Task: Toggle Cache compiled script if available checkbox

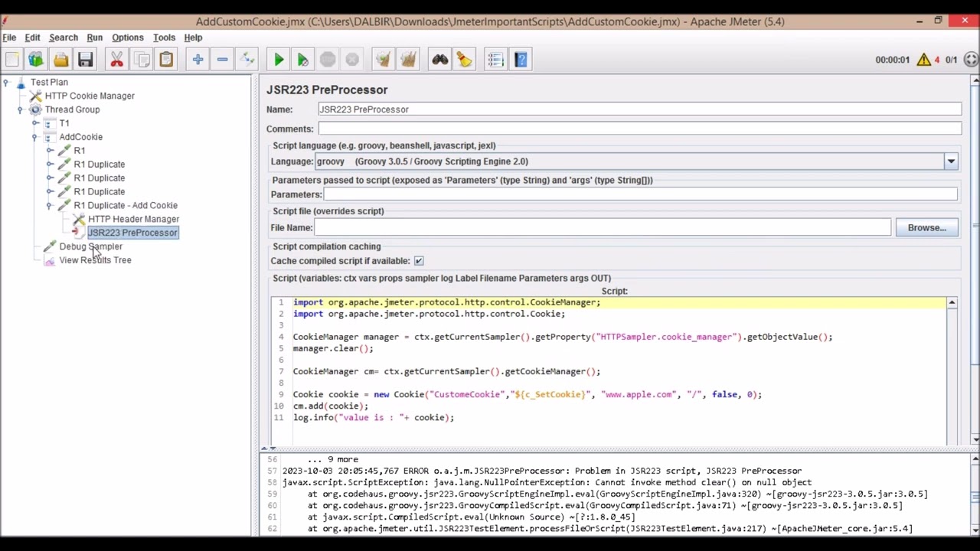Action: (419, 261)
